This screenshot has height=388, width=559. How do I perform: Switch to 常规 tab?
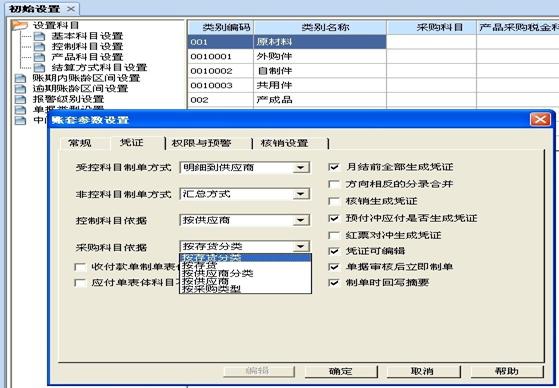point(80,143)
